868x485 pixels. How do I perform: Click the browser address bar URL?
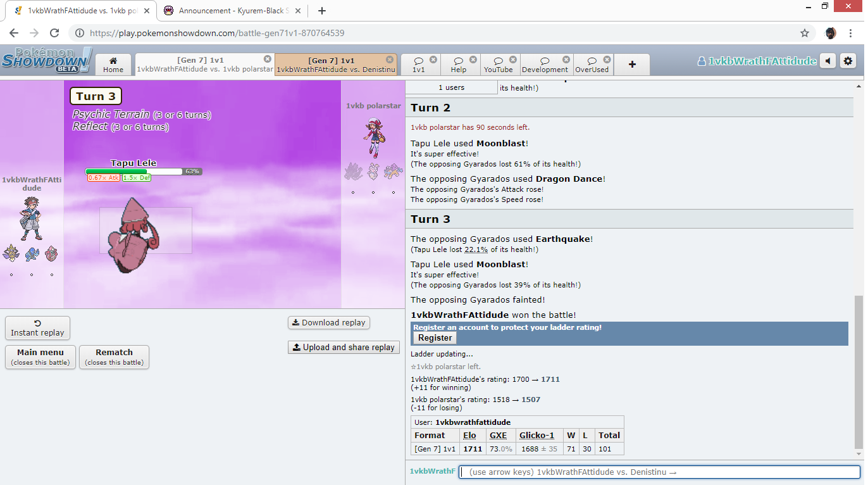coord(217,33)
